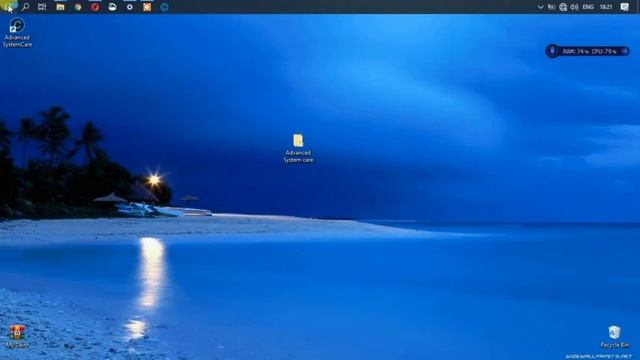Viewport: 640px width, 360px height.
Task: Open the taskbar search magnifier
Action: (x=25, y=7)
